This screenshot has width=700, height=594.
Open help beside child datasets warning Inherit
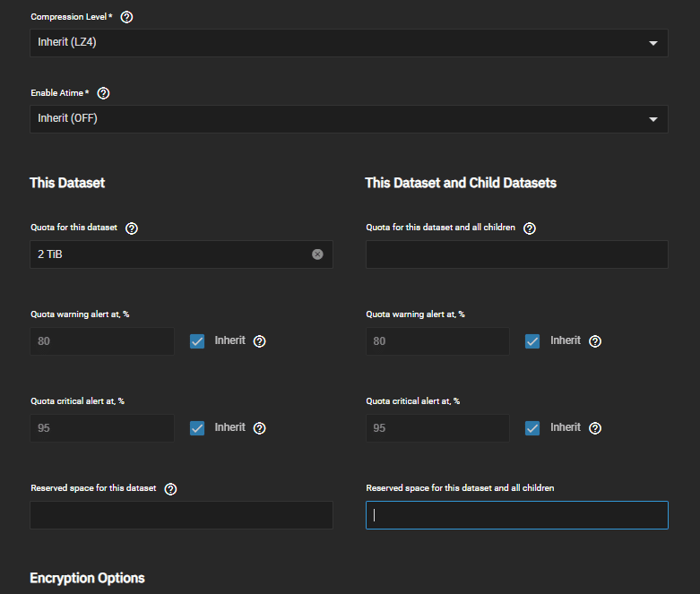(595, 341)
